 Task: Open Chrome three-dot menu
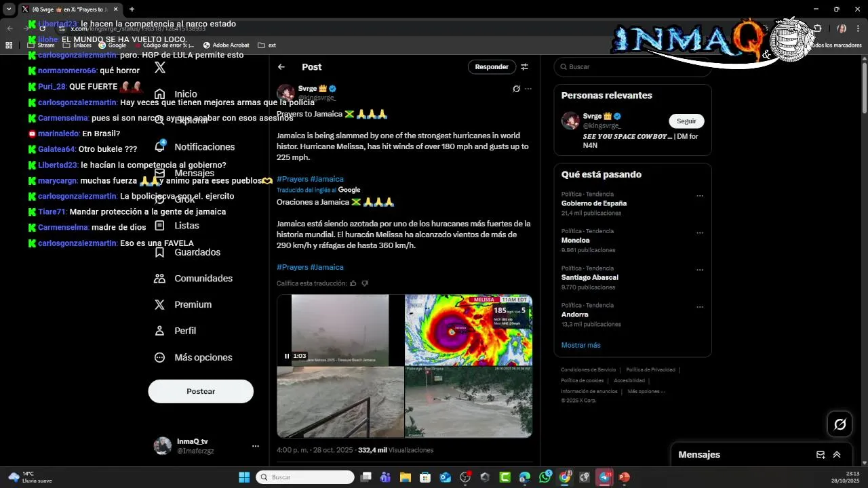point(858,28)
